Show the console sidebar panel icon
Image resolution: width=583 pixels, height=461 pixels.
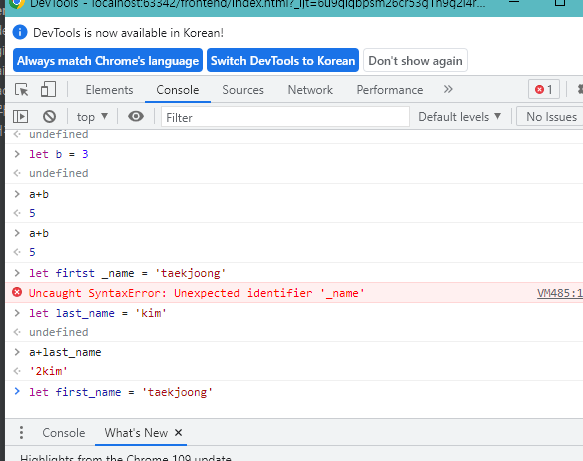coord(20,117)
